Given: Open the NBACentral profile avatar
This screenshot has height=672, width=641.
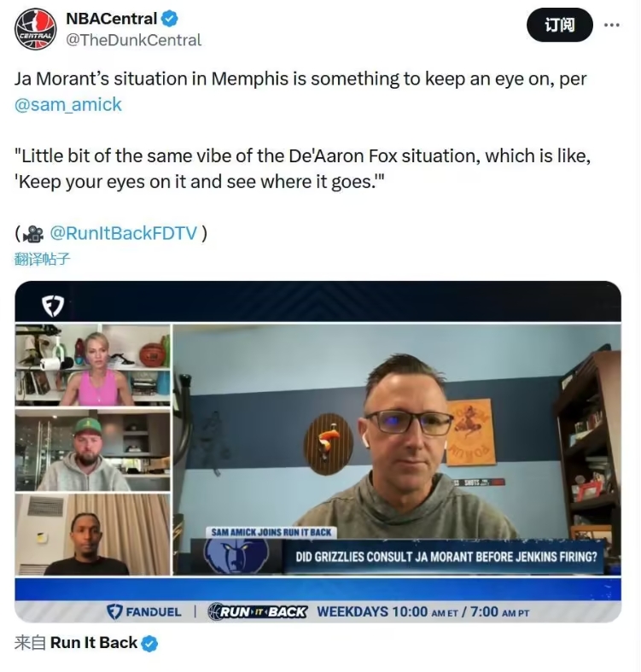Looking at the screenshot, I should coord(36,29).
